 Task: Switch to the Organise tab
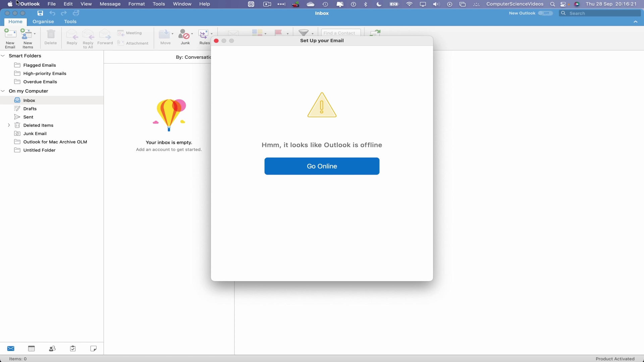pyautogui.click(x=43, y=21)
